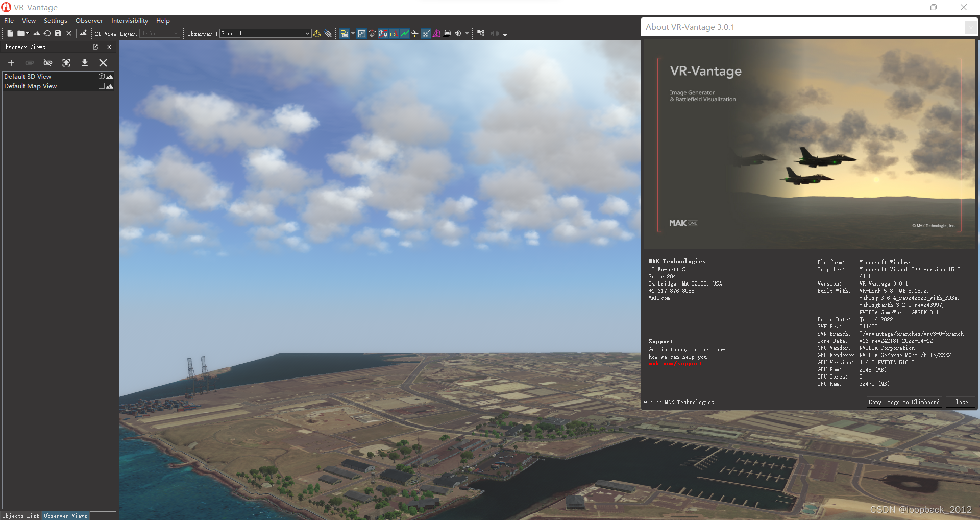980x520 pixels.
Task: Save current view with download icon
Action: (85, 63)
